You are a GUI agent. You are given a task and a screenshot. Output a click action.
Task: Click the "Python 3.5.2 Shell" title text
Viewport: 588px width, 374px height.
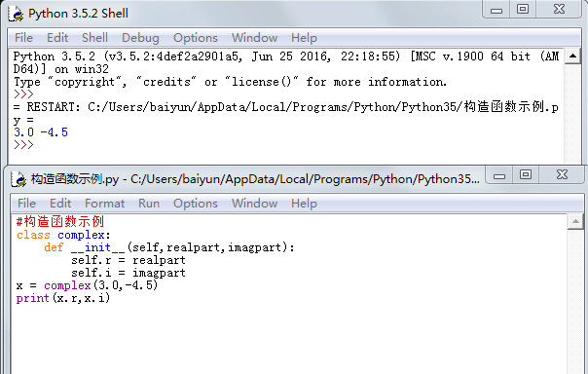[79, 14]
